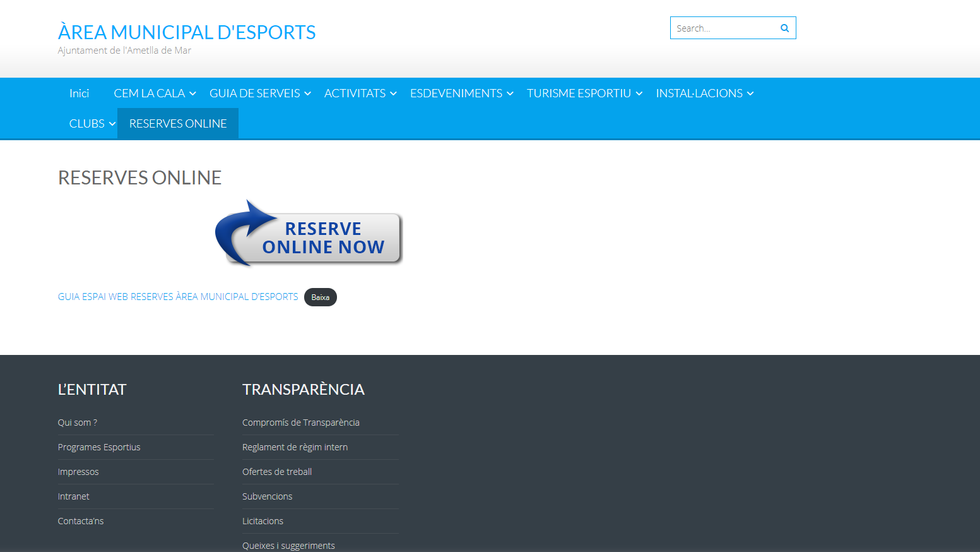Image resolution: width=980 pixels, height=552 pixels.
Task: Open the TURISME ESPORTIU menu
Action: pyautogui.click(x=579, y=93)
